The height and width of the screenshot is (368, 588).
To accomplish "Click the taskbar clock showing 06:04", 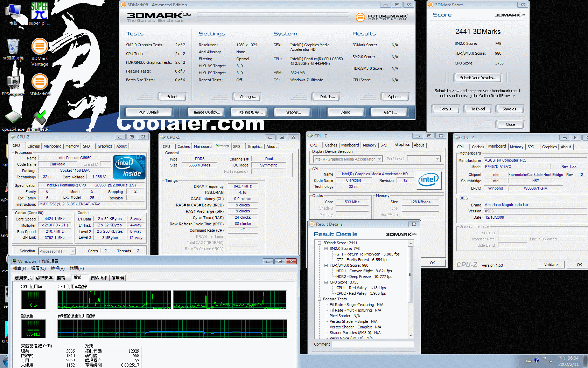I will 568,361.
